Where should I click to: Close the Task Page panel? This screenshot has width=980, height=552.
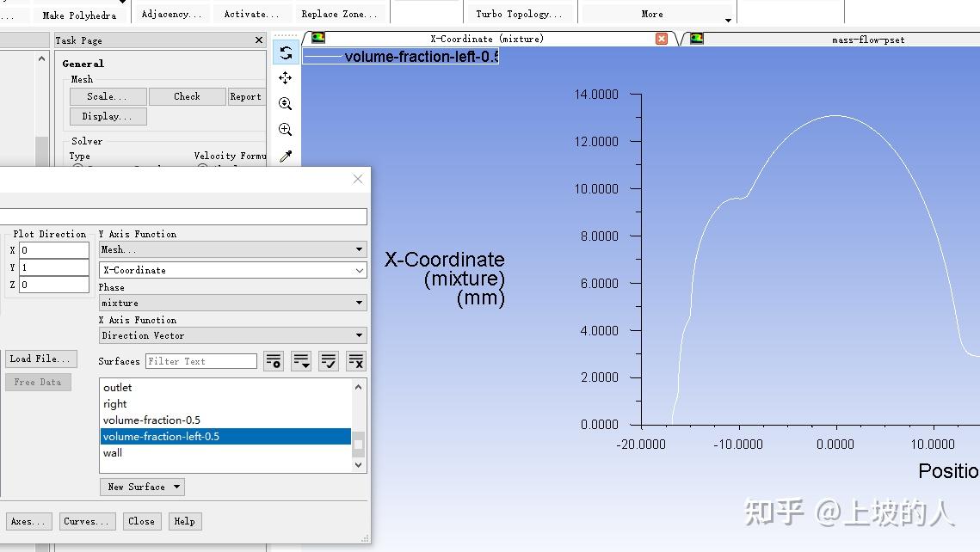(x=259, y=40)
